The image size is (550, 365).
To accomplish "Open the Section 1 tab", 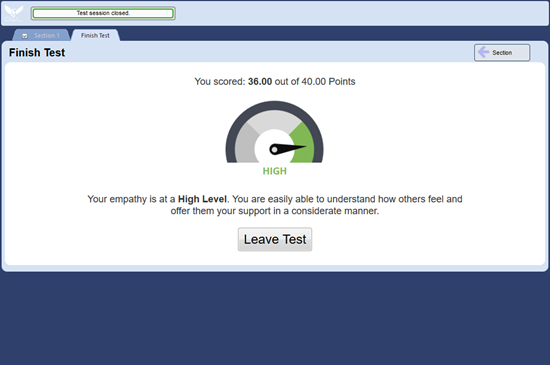I will [41, 35].
